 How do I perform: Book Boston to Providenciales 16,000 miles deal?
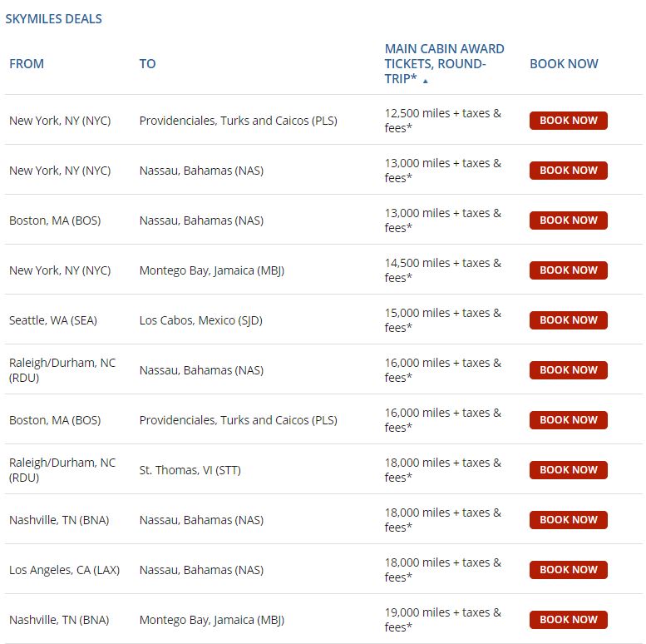[x=569, y=420]
